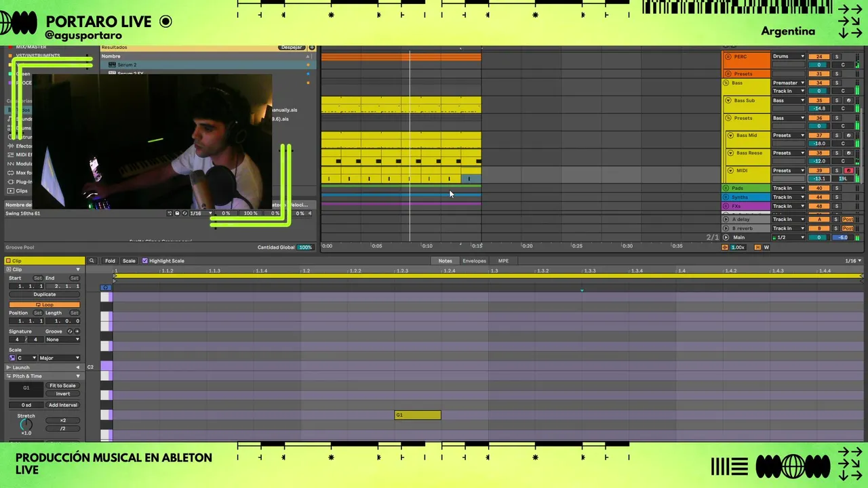Open the Drums routing dropdown on PERC
Screen dimensions: 868x488
click(789, 57)
